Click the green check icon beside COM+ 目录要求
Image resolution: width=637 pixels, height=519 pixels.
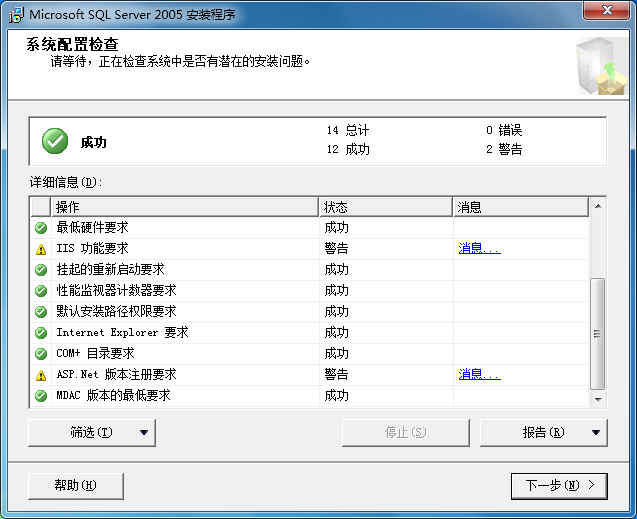[x=41, y=354]
